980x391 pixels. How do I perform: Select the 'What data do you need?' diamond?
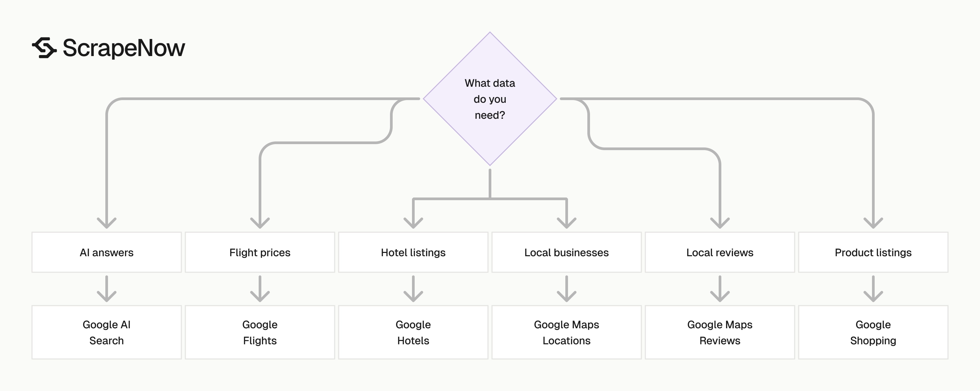pos(490,99)
